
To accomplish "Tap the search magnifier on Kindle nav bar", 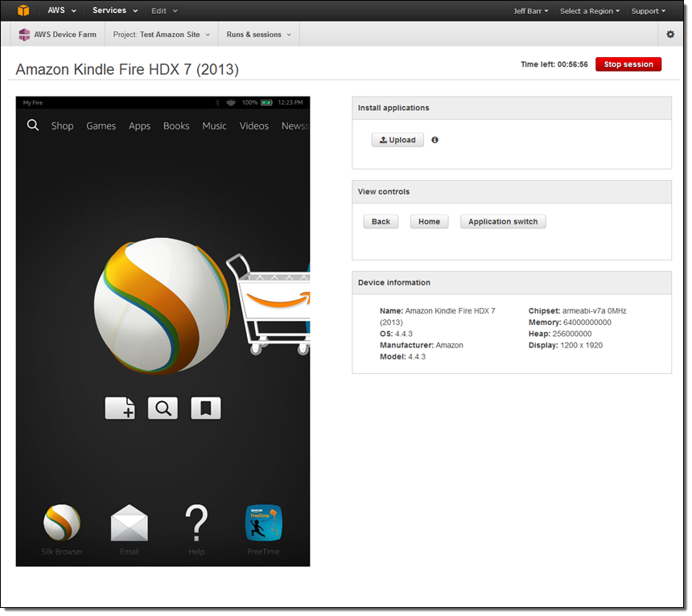I will (x=33, y=125).
